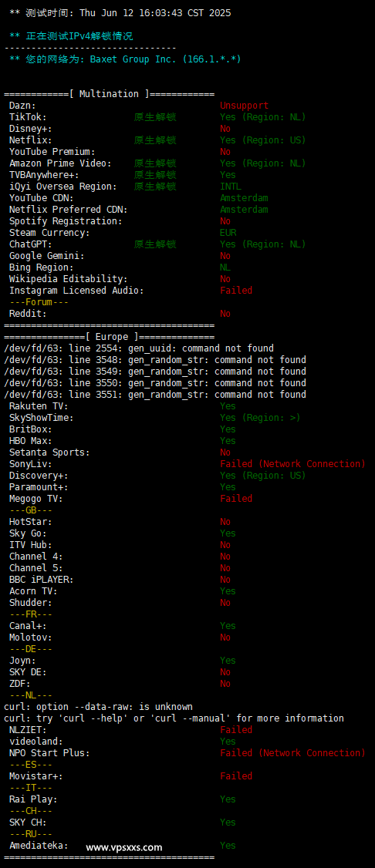Click the YouTube CDN Amsterdam value
Viewport: 375px width, 868px height.
(x=245, y=198)
